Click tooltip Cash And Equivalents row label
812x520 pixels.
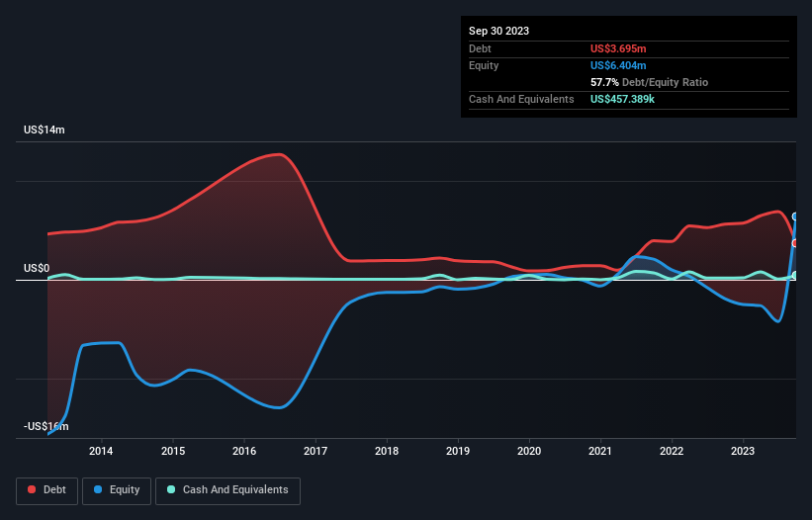pyautogui.click(x=521, y=99)
